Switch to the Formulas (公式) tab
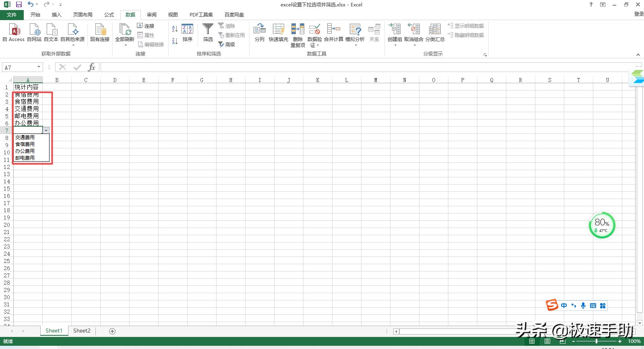 pyautogui.click(x=109, y=15)
